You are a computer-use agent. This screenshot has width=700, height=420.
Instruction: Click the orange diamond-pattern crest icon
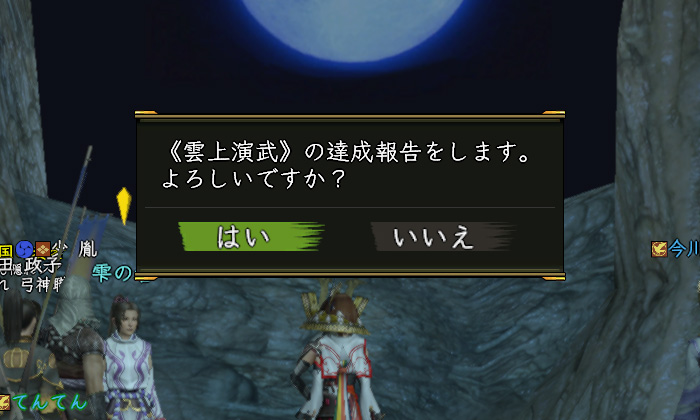pyautogui.click(x=43, y=250)
